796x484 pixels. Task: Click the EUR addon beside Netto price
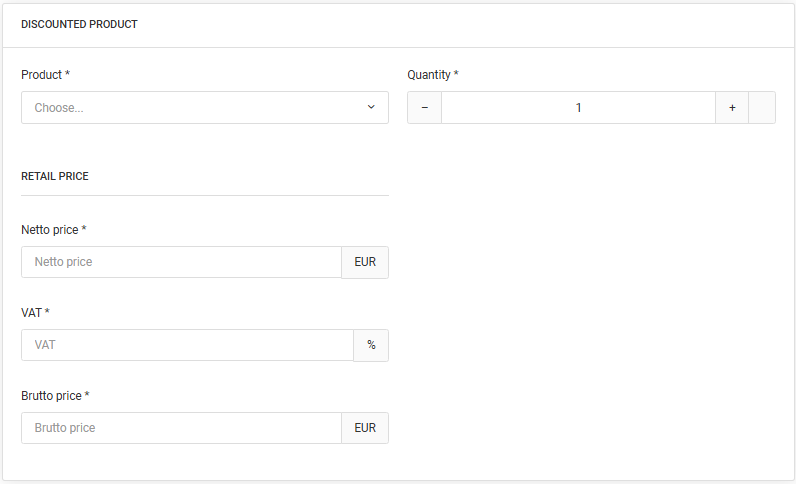(x=365, y=262)
